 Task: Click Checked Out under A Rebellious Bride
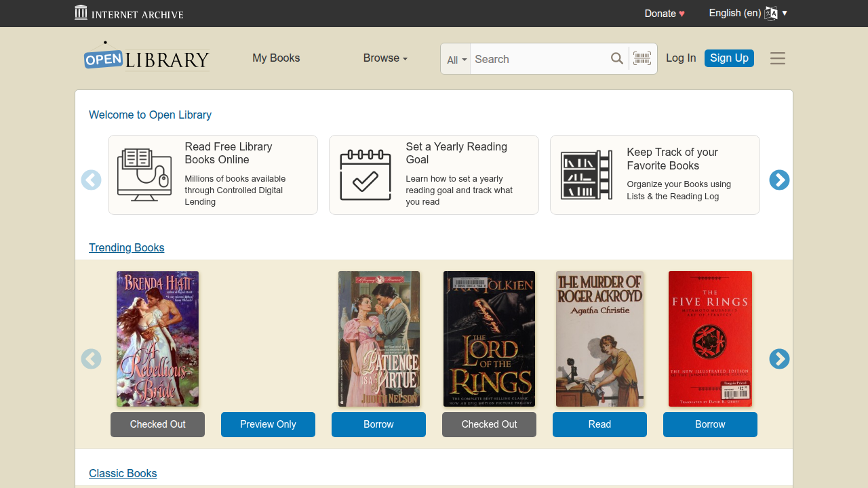click(x=157, y=424)
